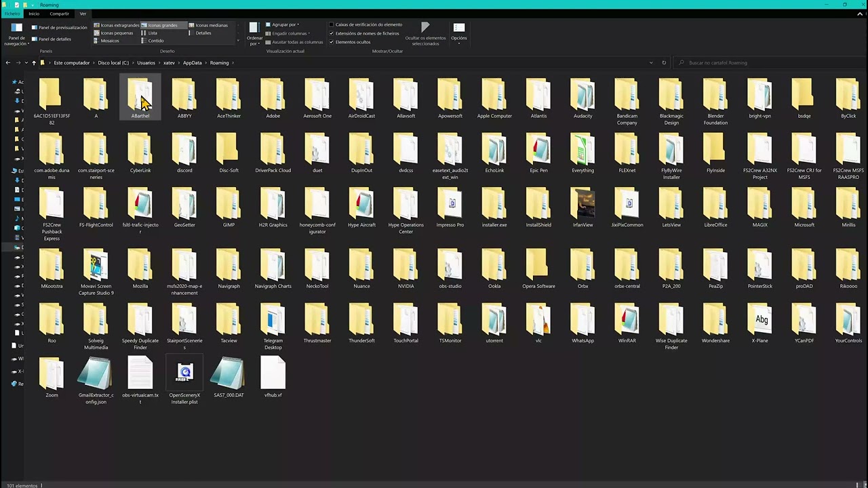Toggle the Panel de previsualización
868x488 pixels.
click(x=60, y=28)
